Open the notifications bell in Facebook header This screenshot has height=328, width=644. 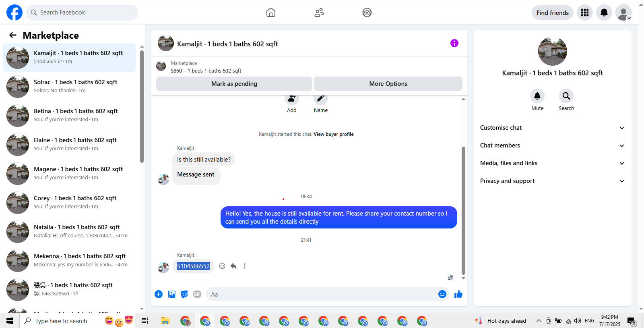point(604,12)
